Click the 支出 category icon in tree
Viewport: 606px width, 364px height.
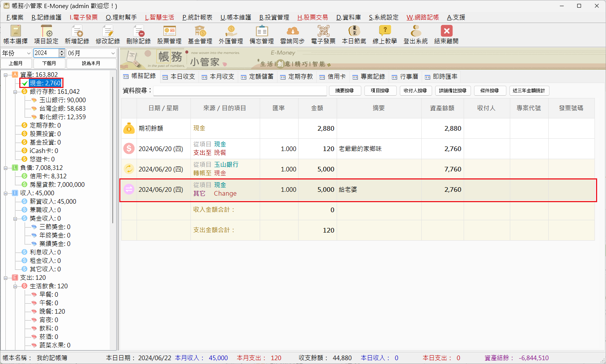pyautogui.click(x=15, y=278)
